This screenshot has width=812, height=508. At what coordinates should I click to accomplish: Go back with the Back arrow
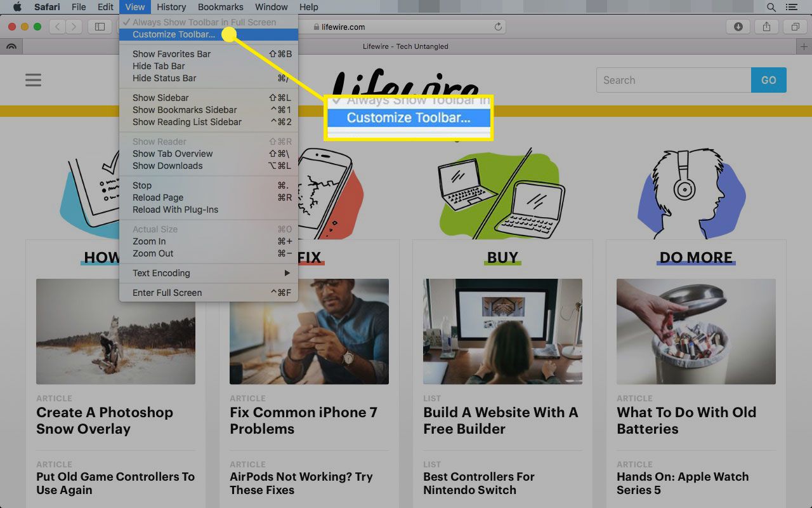tap(58, 27)
